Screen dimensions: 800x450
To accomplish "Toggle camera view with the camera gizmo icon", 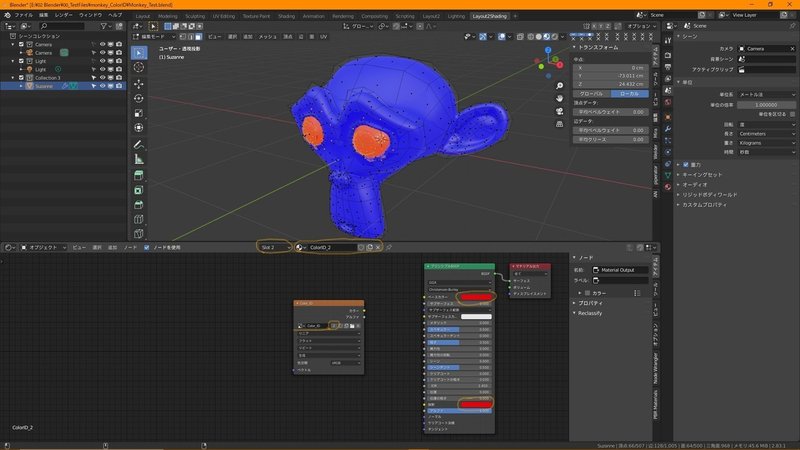I will 560,111.
